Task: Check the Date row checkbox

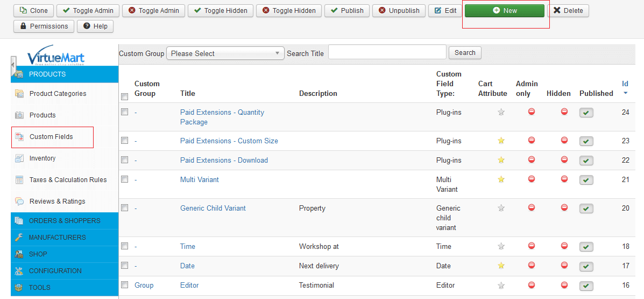Action: point(124,265)
